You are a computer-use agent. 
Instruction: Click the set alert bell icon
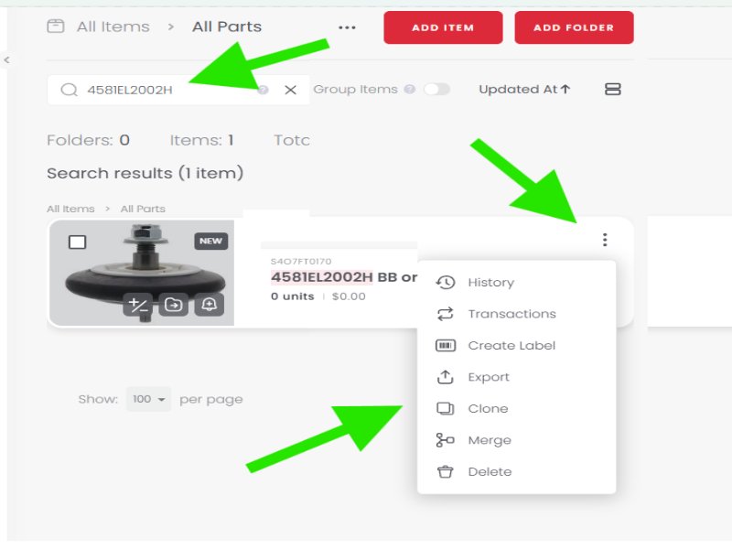pyautogui.click(x=210, y=305)
